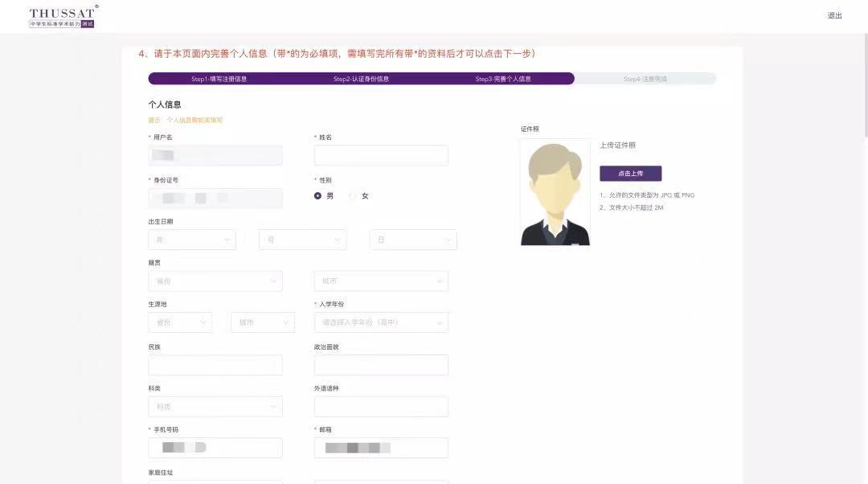The image size is (868, 484).
Task: Click the 文件大小不超过 2M note
Action: pos(631,207)
